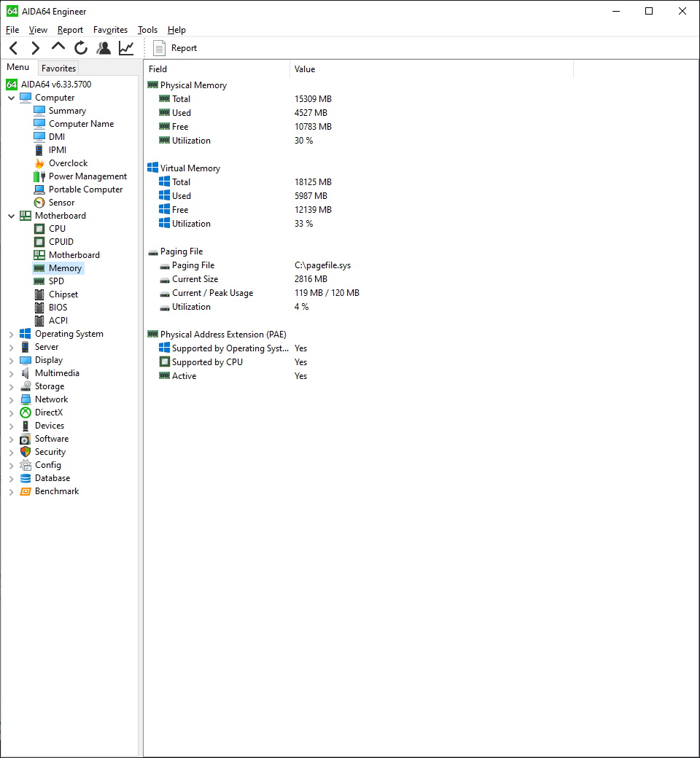This screenshot has height=758, width=700.
Task: Expand the Storage node
Action: pyautogui.click(x=11, y=387)
